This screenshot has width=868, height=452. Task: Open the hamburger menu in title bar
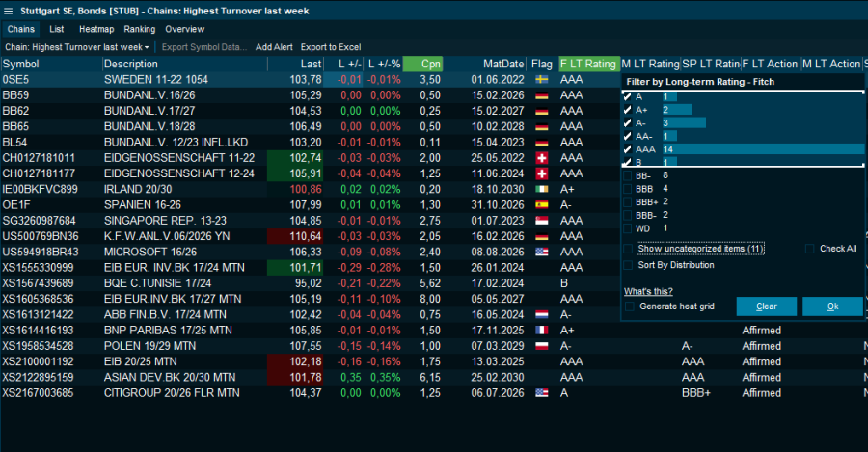click(x=8, y=10)
